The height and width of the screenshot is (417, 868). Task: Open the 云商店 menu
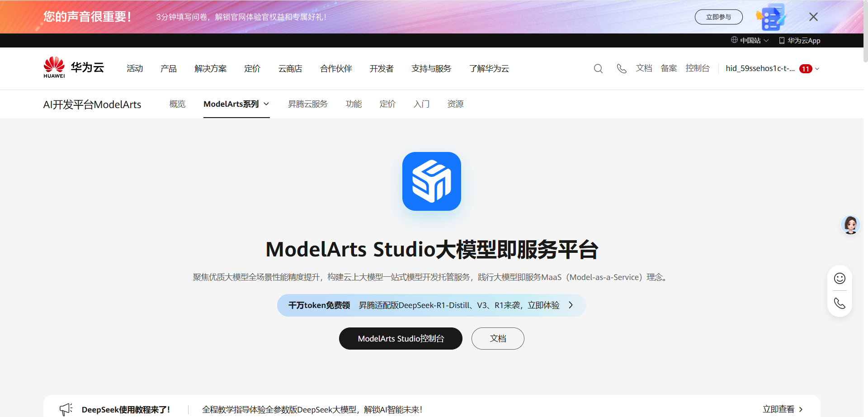pyautogui.click(x=290, y=68)
